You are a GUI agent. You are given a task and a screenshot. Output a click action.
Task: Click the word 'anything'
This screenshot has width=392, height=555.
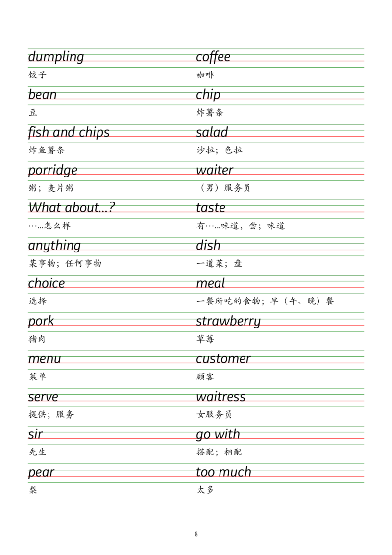point(54,246)
